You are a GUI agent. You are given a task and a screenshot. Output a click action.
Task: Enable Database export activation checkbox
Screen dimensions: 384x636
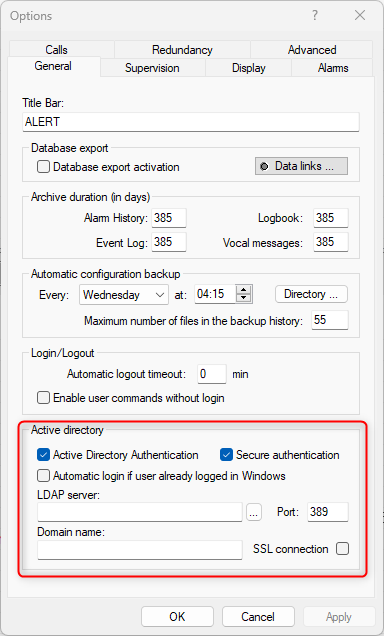pos(43,167)
